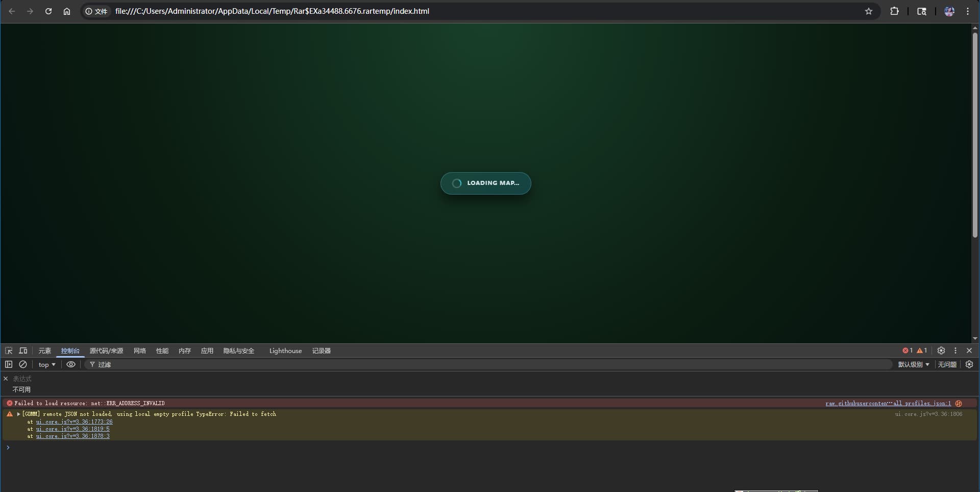Open the top JavaScript context dropdown
The image size is (980, 492).
click(47, 364)
